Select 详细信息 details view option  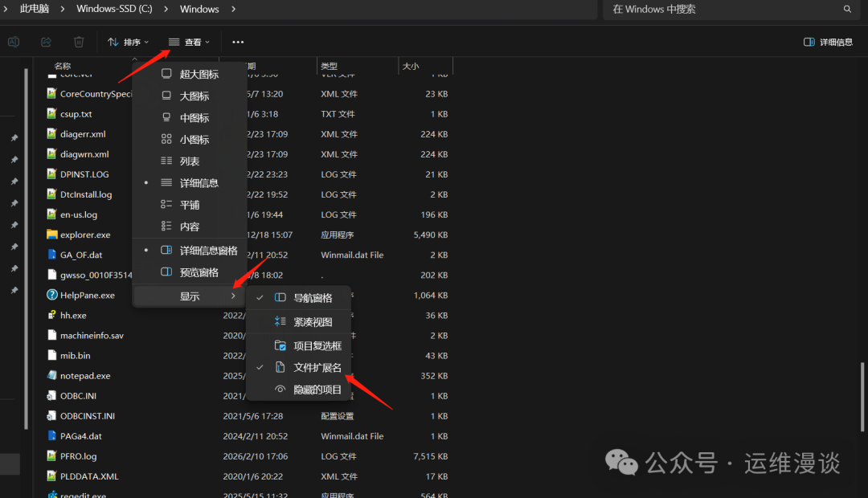pos(190,183)
